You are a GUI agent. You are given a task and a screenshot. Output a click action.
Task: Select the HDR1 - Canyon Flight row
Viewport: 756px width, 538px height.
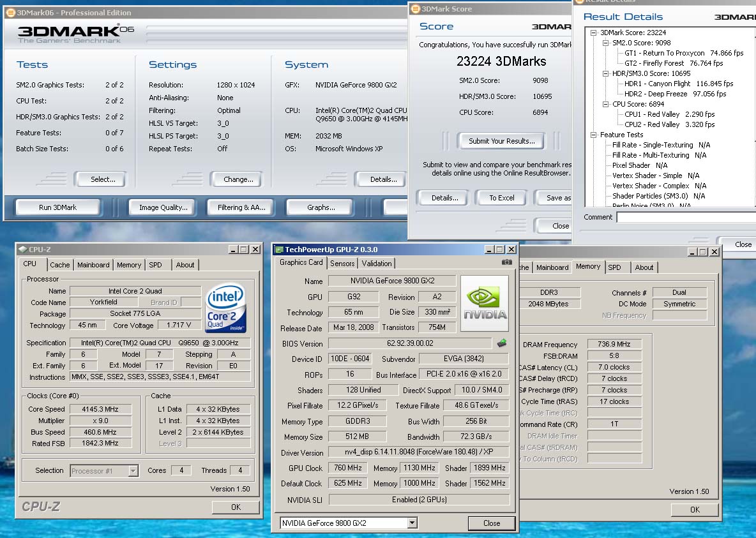tap(678, 84)
